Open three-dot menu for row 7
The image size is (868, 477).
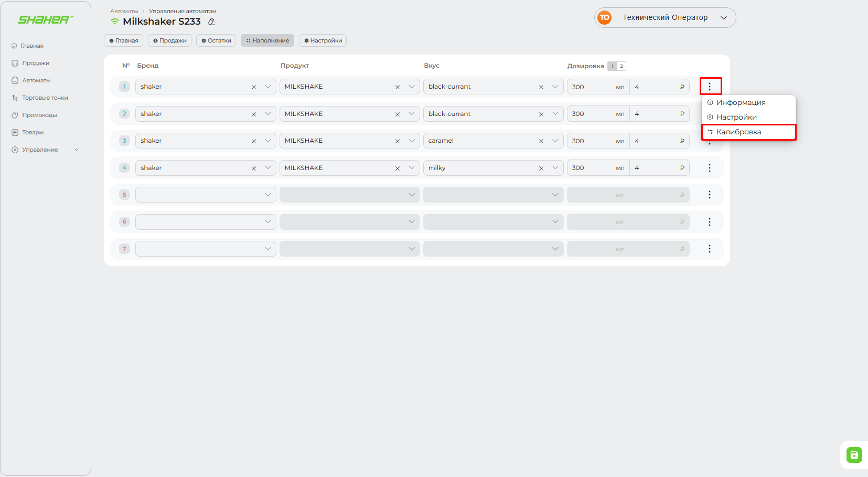710,249
